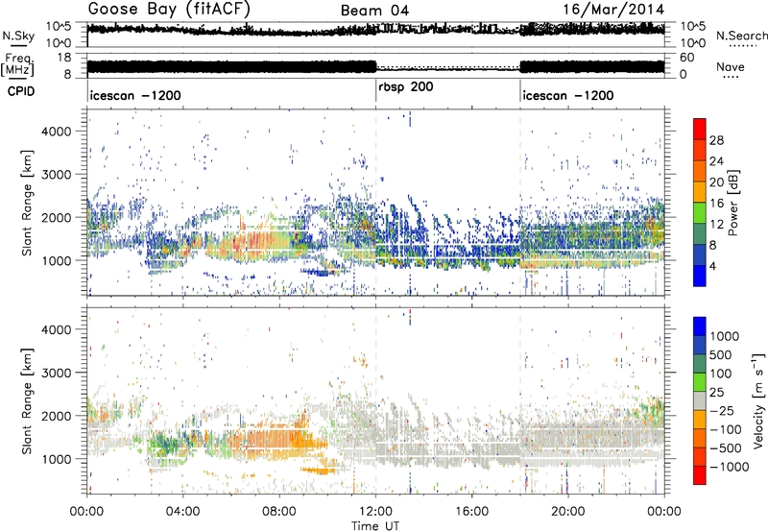768x532 pixels.
Task: Click the '-500' label on velocity colorbar
Action: coord(726,448)
